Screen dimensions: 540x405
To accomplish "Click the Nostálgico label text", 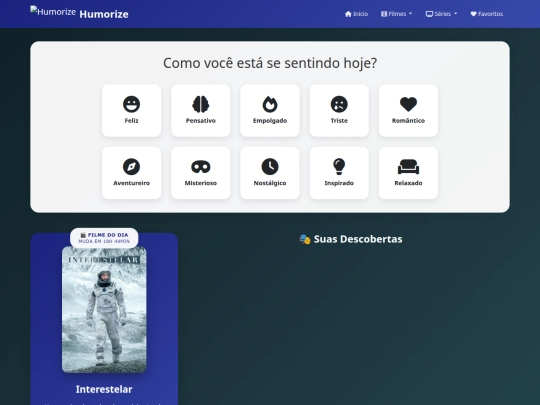I will [x=270, y=183].
